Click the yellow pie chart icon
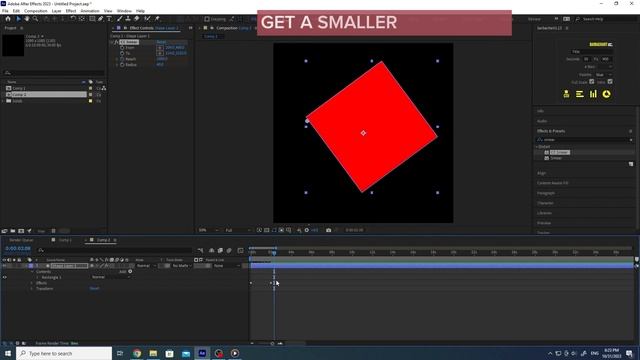 [x=607, y=94]
